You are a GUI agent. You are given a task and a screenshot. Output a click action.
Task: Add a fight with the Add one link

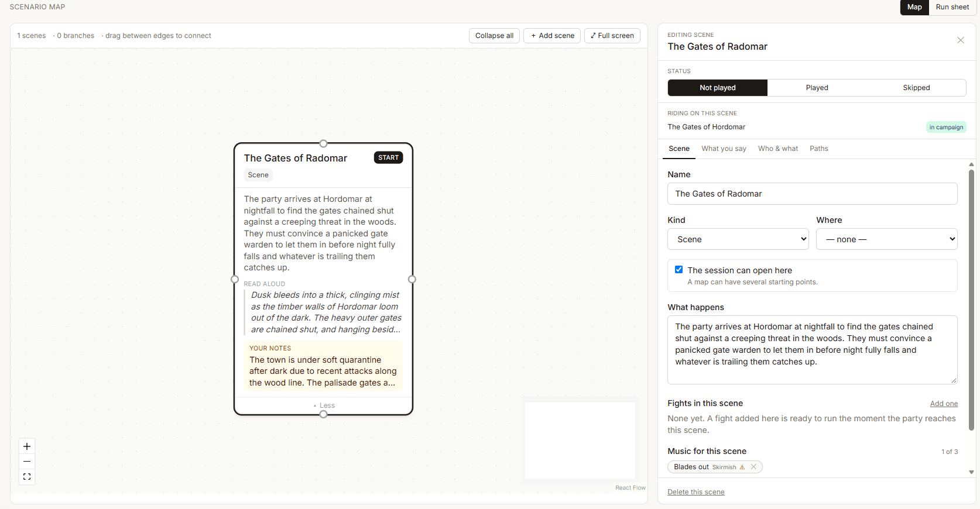[944, 404]
